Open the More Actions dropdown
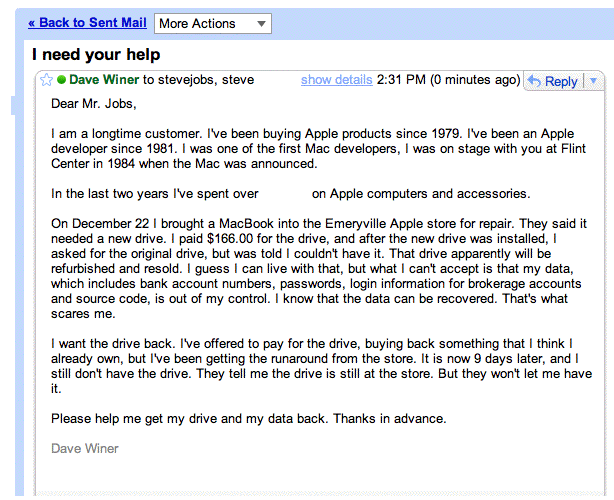Screen dimensions: 614x500 tap(212, 23)
